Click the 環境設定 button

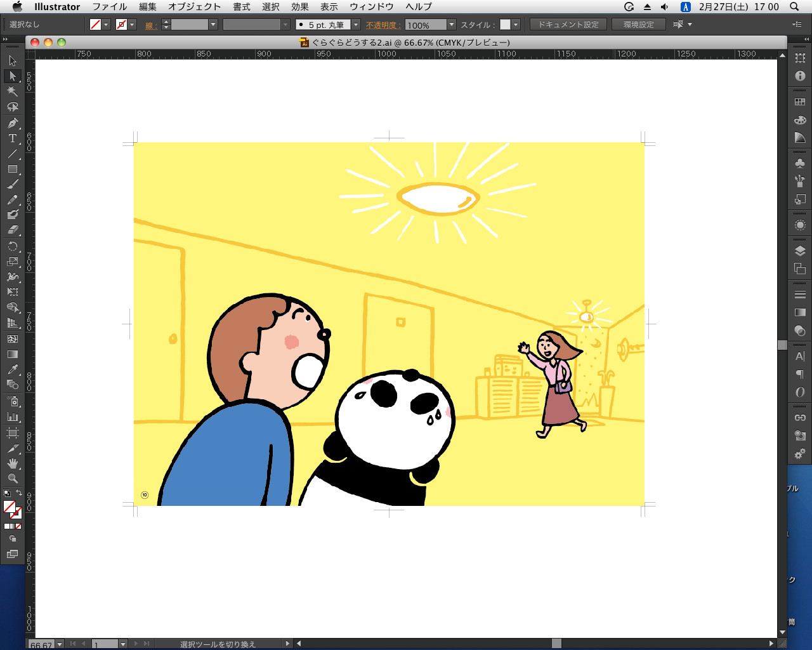[639, 25]
